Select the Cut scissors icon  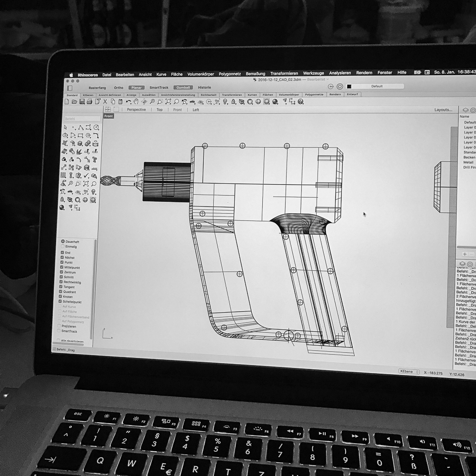105,101
